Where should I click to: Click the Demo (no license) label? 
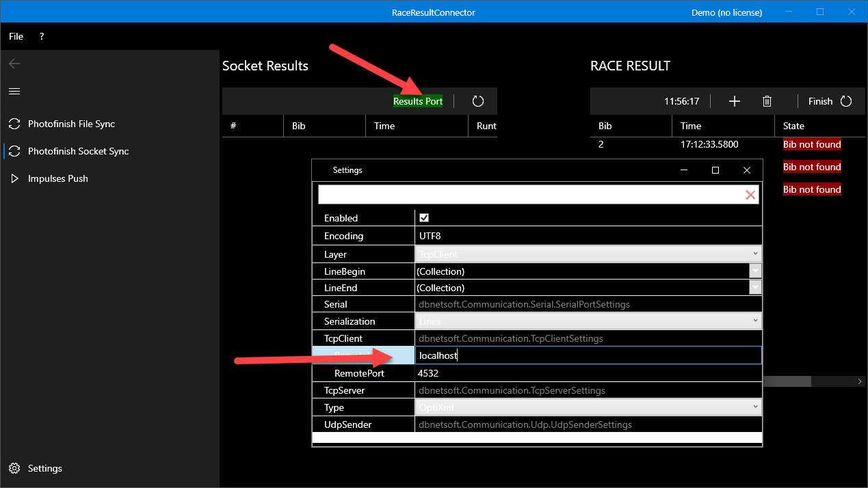[725, 12]
